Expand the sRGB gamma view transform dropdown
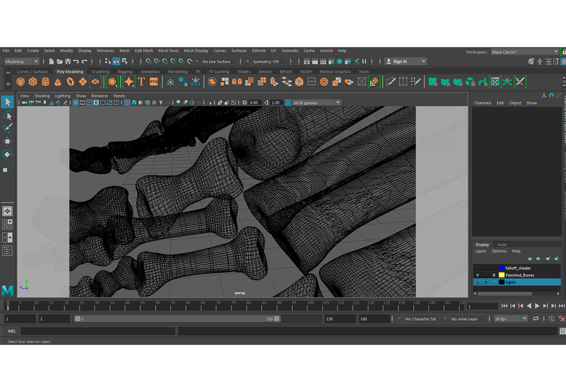This screenshot has height=392, width=566. pyautogui.click(x=337, y=103)
